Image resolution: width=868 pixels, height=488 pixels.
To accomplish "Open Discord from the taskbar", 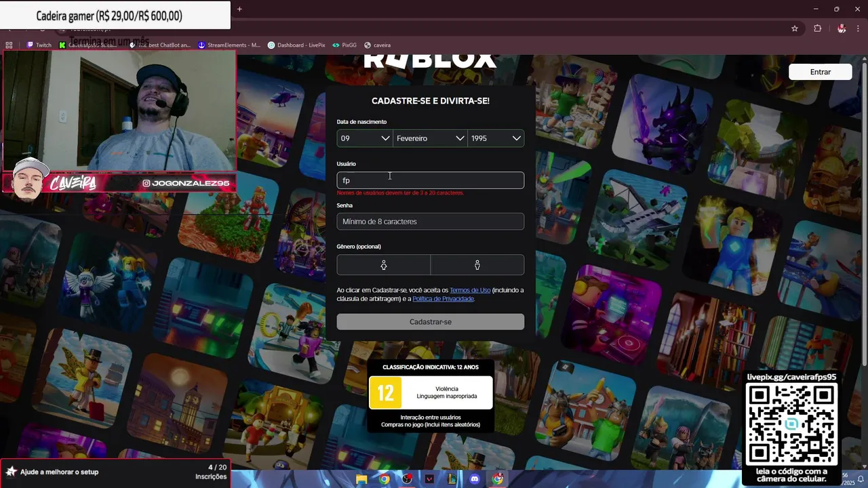I will pyautogui.click(x=475, y=479).
